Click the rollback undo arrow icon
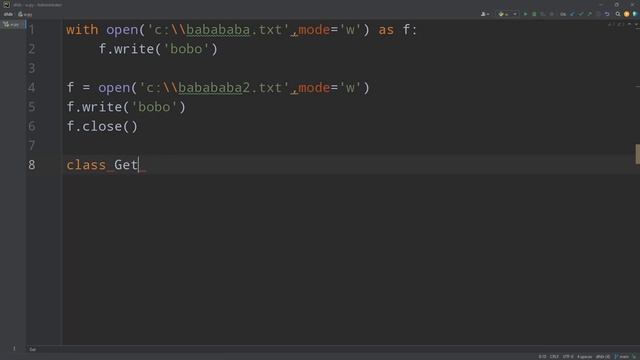The height and width of the screenshot is (360, 640). click(x=607, y=14)
